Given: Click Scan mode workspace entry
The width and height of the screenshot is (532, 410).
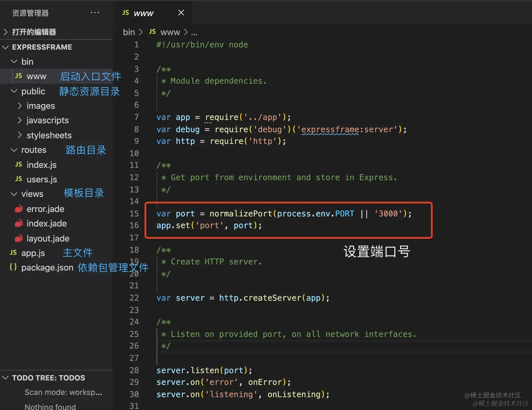Looking at the screenshot, I should point(63,392).
